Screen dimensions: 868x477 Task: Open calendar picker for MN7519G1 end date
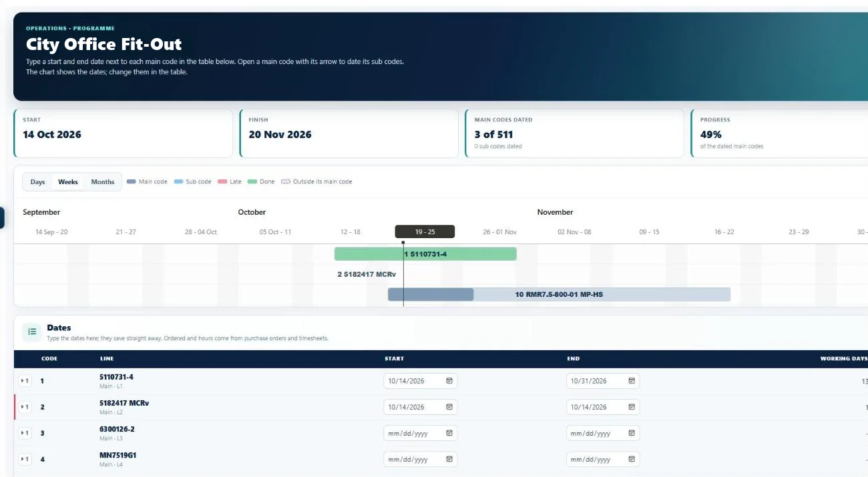point(632,459)
